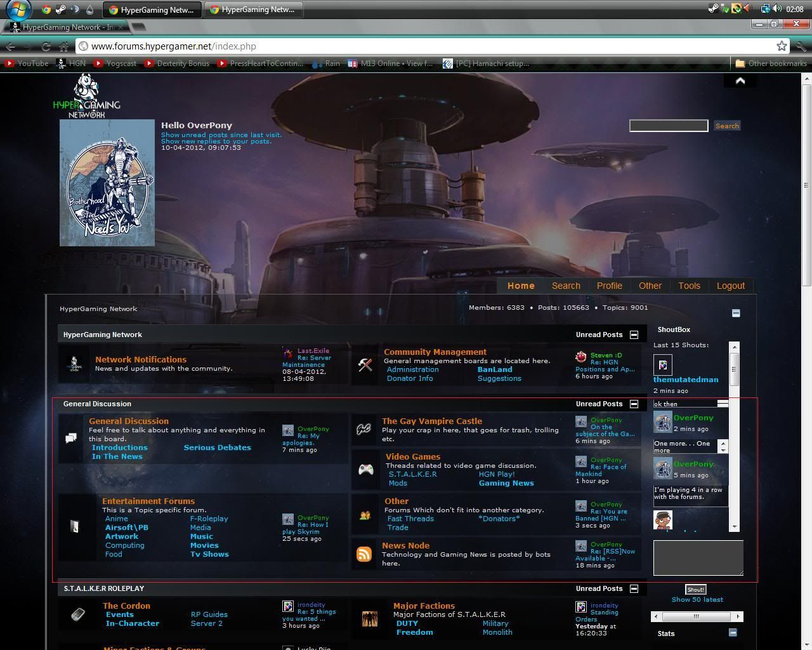Click Logout menu tab
The image size is (812, 650).
731,286
